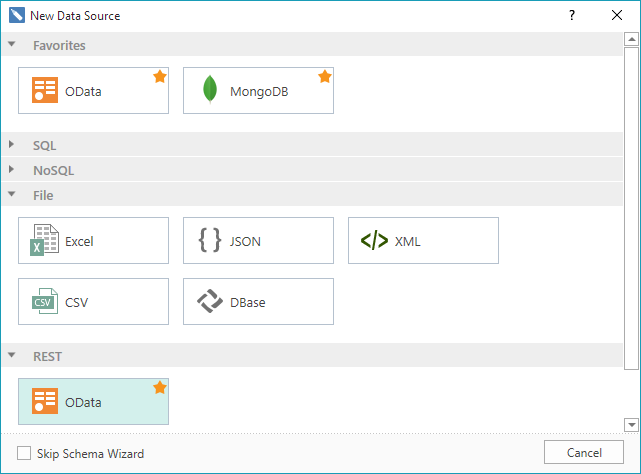The height and width of the screenshot is (474, 641).
Task: Click the XML angle brackets icon
Action: click(374, 240)
